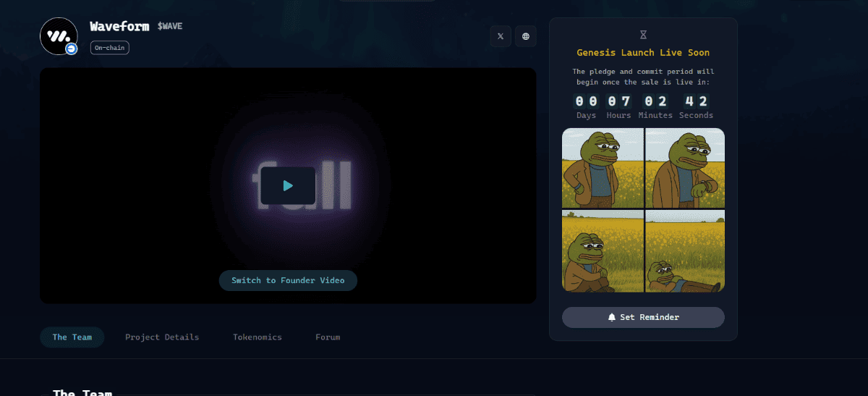Viewport: 868px width, 396px height.
Task: Select Pepe lying in grass panel
Action: coord(684,251)
